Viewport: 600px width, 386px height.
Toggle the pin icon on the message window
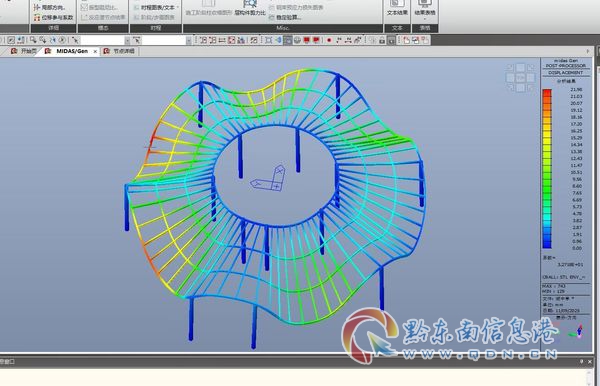coord(582,362)
